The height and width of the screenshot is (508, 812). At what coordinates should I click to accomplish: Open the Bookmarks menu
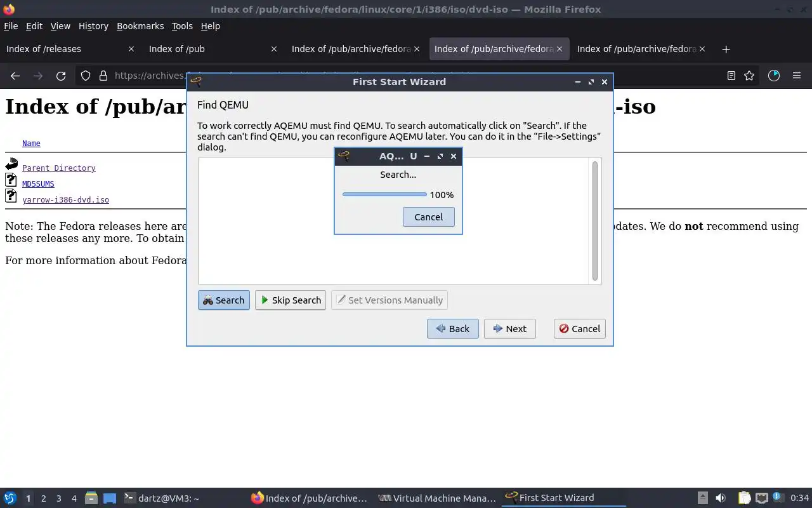click(x=140, y=26)
